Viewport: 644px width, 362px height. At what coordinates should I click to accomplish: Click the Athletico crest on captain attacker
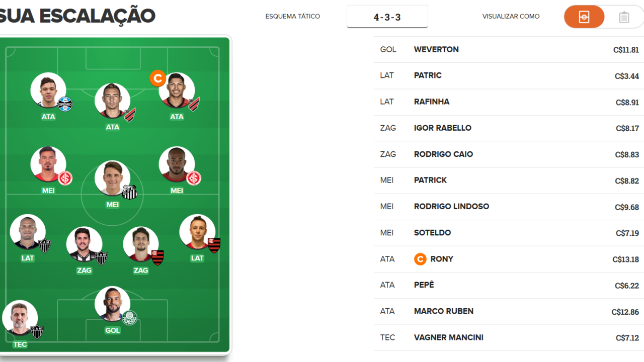pos(194,104)
